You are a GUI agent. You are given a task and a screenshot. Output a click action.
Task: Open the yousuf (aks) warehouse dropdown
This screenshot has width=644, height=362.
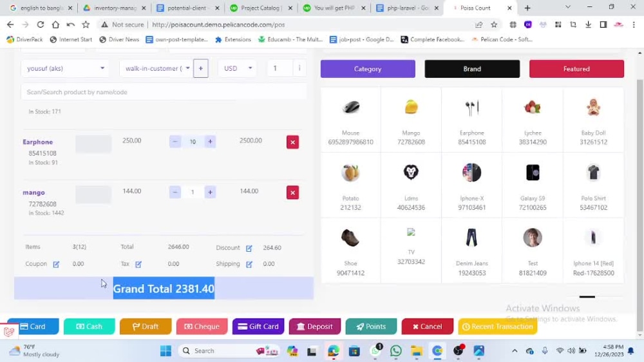(65, 68)
